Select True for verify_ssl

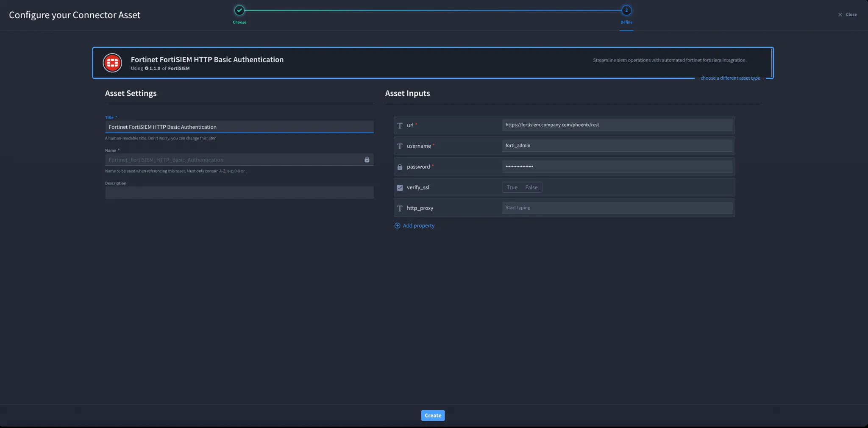click(x=512, y=187)
